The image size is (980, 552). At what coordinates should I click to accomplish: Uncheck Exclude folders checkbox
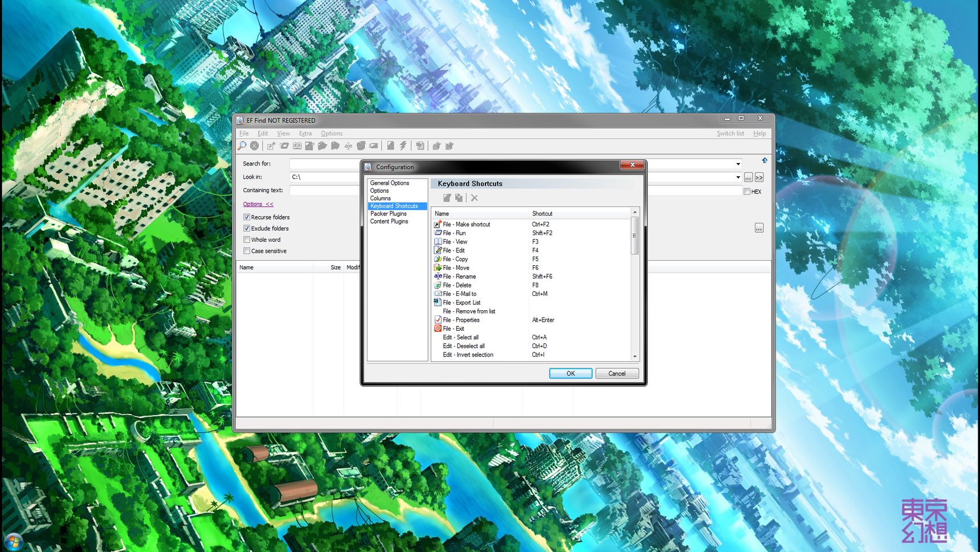click(x=247, y=229)
